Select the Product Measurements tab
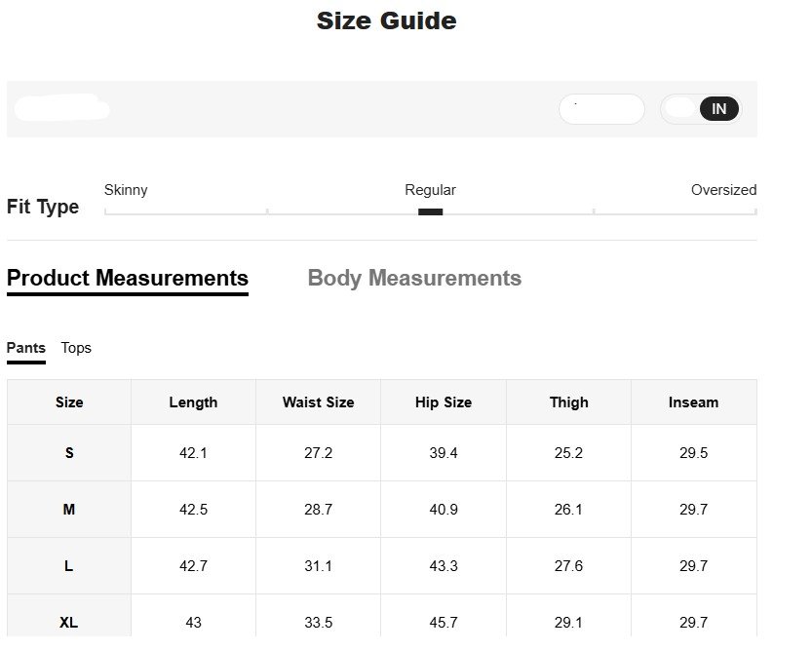Image resolution: width=812 pixels, height=650 pixels. (x=127, y=279)
